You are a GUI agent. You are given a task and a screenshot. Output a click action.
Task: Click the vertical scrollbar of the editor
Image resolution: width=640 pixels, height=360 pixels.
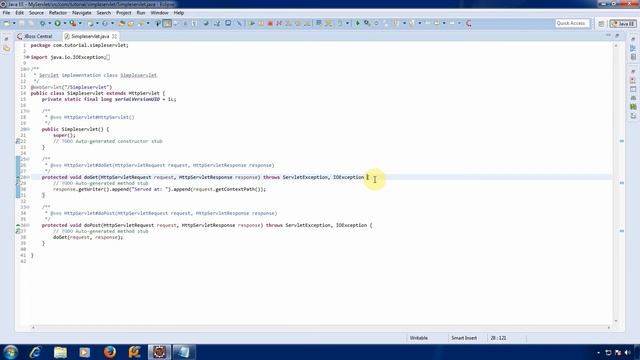[616, 182]
